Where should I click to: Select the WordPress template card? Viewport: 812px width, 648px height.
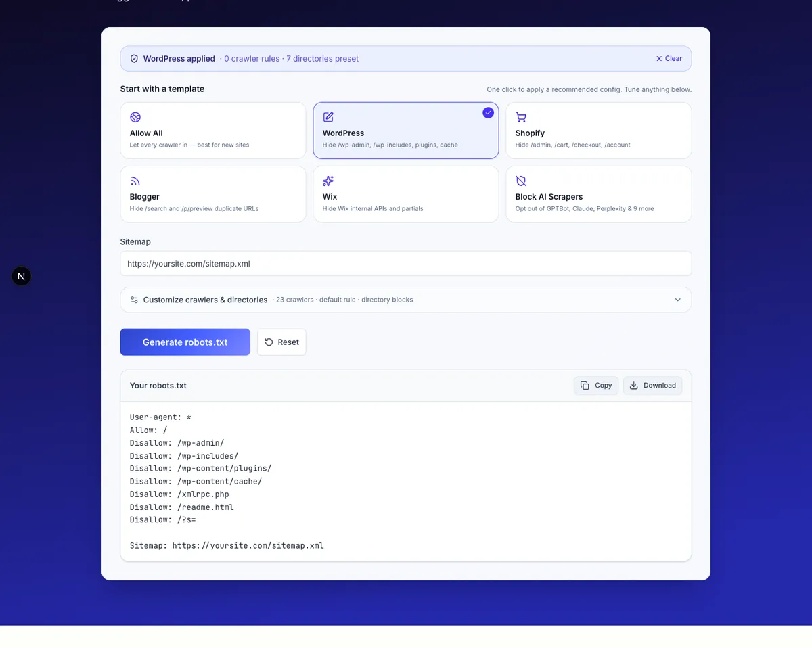click(x=406, y=131)
